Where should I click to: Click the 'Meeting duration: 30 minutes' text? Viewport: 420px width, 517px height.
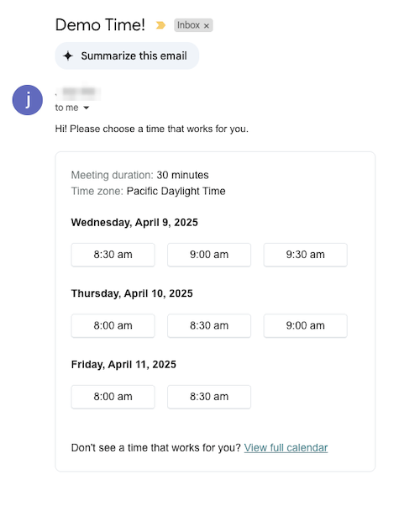coord(139,175)
